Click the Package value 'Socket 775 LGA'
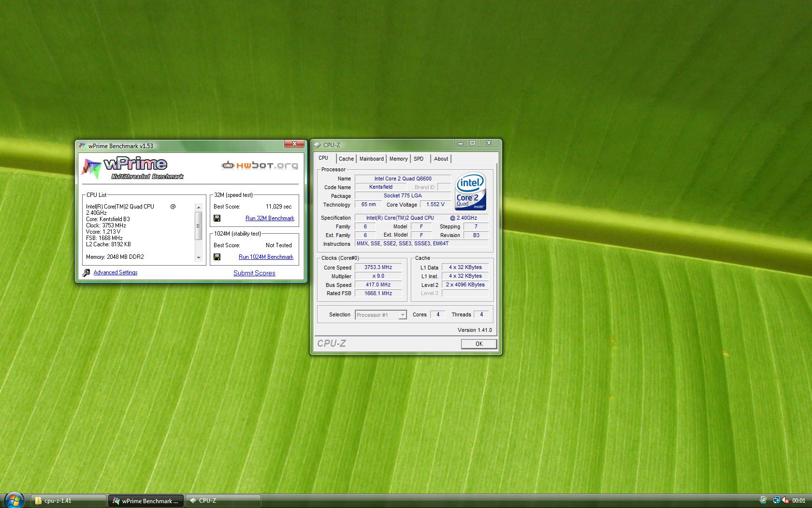The height and width of the screenshot is (508, 812). pos(403,196)
